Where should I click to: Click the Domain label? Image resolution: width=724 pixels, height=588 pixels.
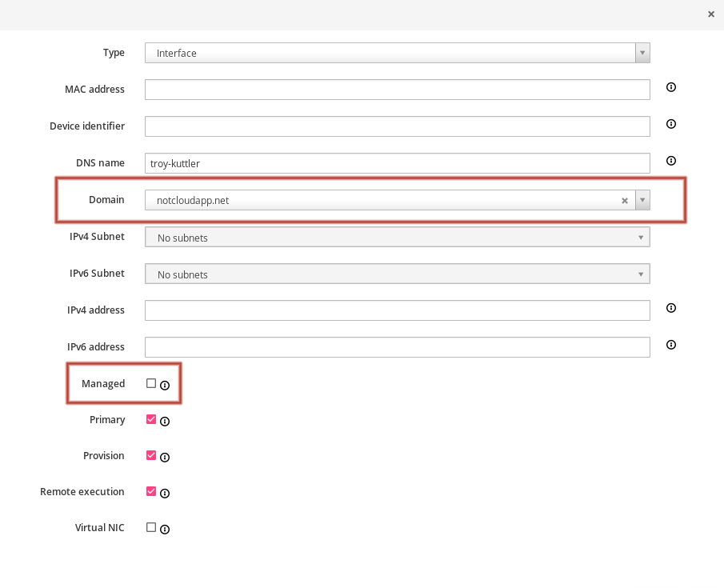106,199
